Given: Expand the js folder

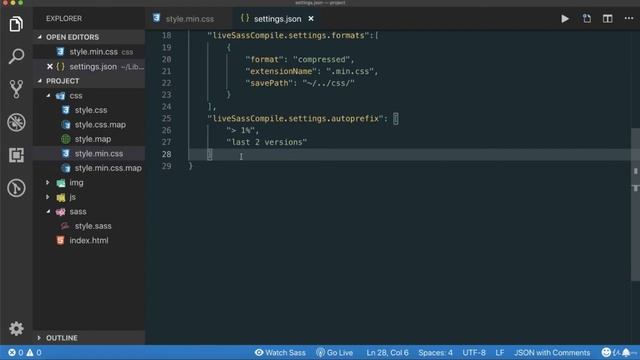Looking at the screenshot, I should pyautogui.click(x=48, y=197).
